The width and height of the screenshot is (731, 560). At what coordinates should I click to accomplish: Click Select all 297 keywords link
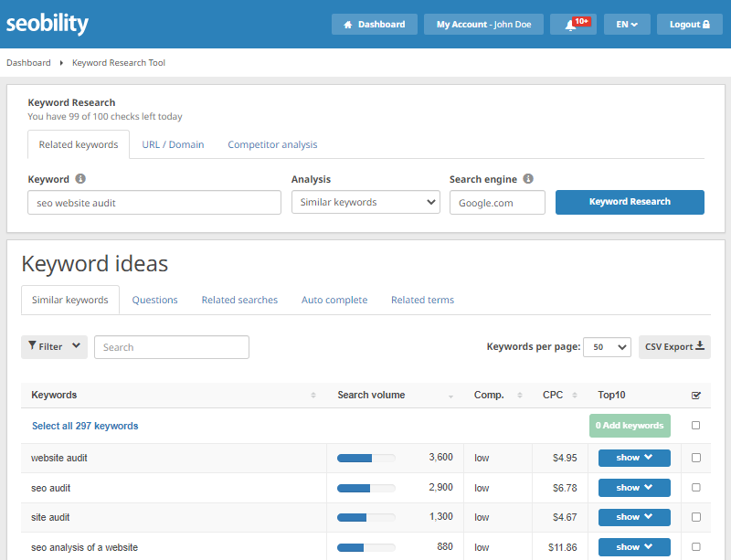pyautogui.click(x=85, y=426)
